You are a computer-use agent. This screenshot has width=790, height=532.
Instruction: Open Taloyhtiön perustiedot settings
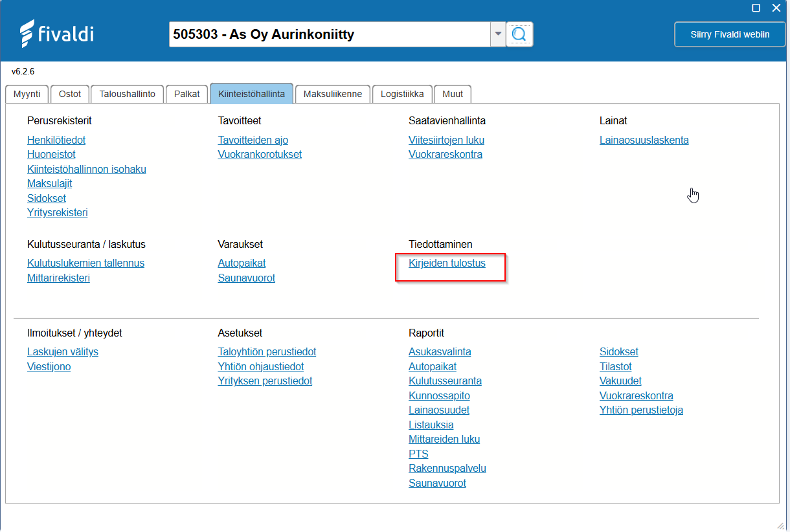pyautogui.click(x=267, y=352)
